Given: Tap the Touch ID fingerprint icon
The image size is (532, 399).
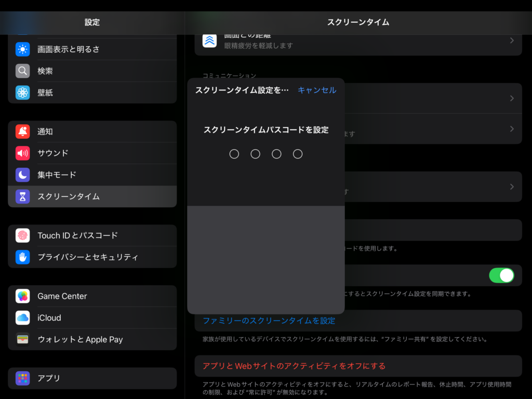Looking at the screenshot, I should coord(22,236).
